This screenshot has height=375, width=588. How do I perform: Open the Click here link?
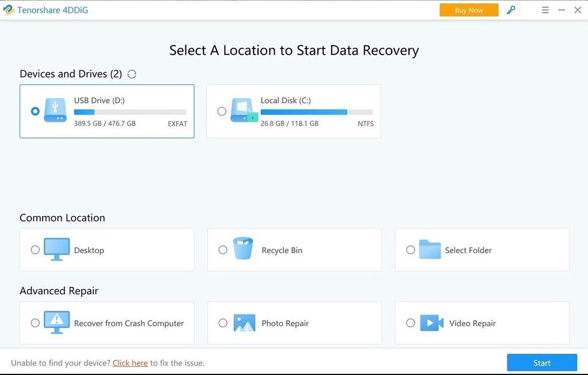click(x=130, y=363)
